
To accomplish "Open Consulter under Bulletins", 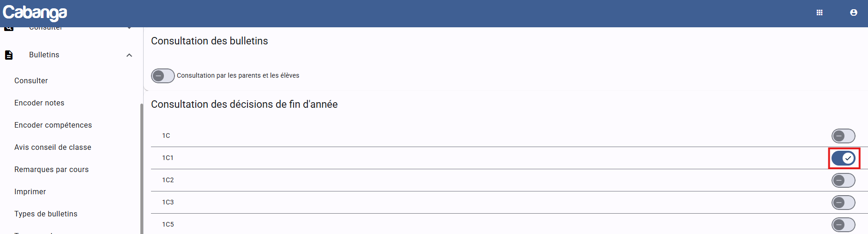I will coord(31,80).
